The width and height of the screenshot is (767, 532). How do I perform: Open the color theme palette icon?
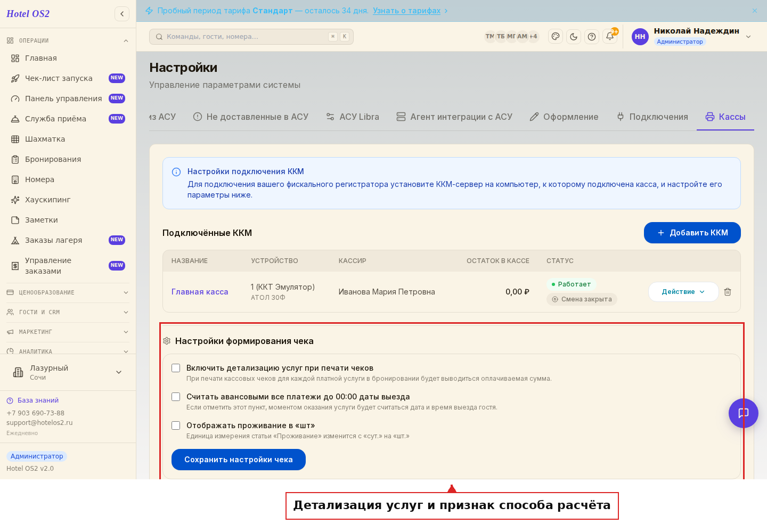[556, 37]
